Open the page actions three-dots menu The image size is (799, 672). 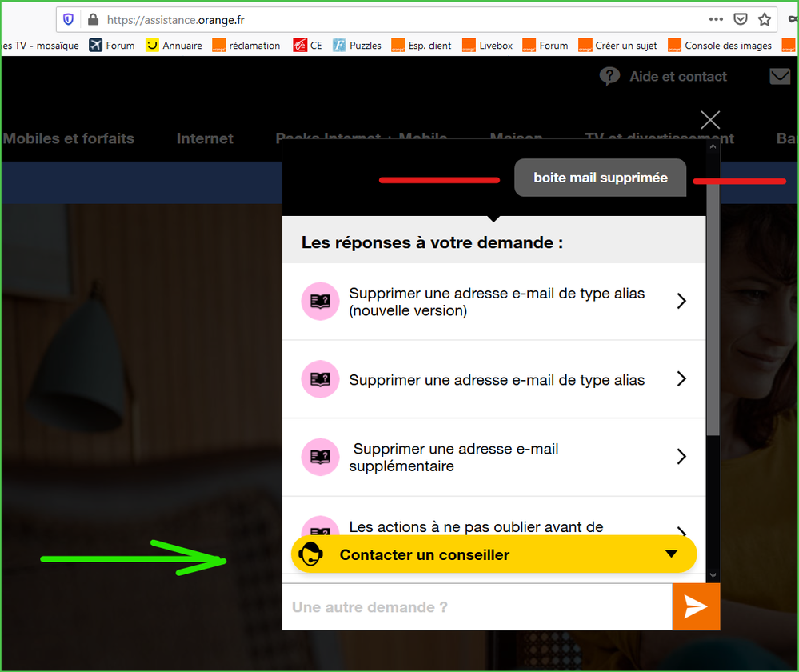[x=716, y=19]
